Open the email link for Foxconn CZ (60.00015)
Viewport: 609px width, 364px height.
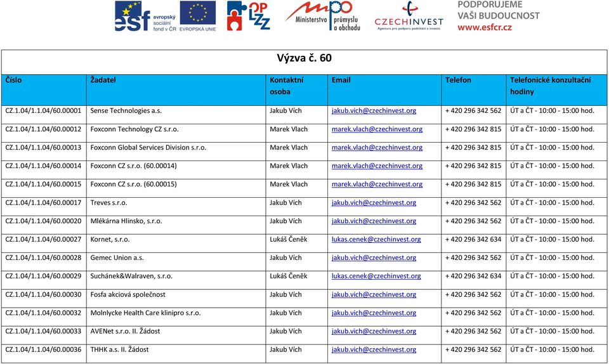pos(377,185)
